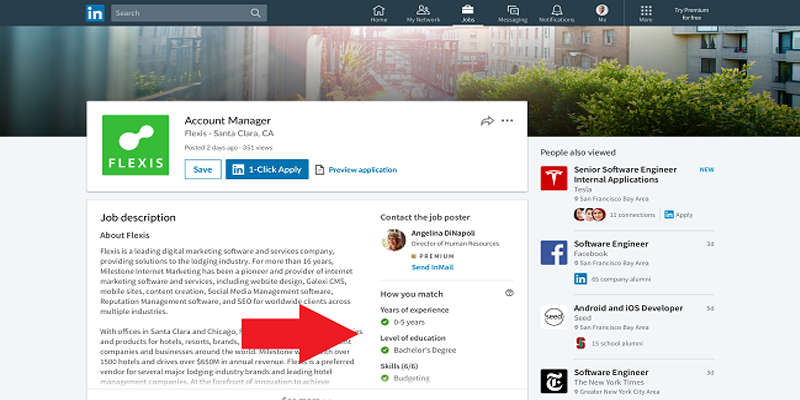The height and width of the screenshot is (400, 800).
Task: Click the LinkedIn logo
Action: [x=95, y=13]
